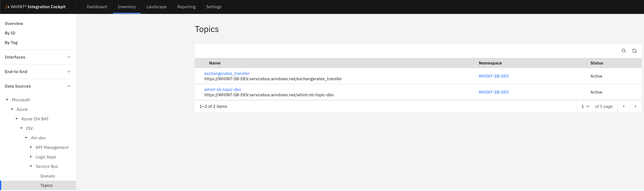Viewport: 644px width, 191px height.
Task: Open the page number dropdown
Action: pos(585,106)
